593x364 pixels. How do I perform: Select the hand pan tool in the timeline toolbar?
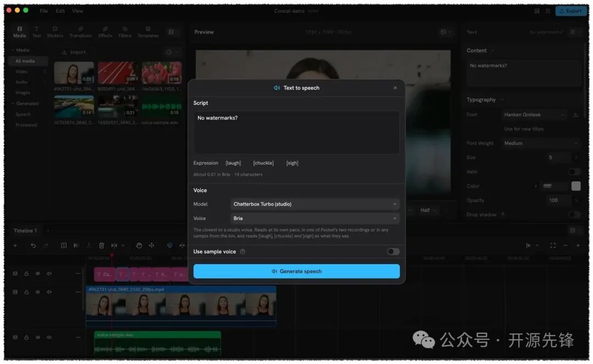[x=139, y=245]
